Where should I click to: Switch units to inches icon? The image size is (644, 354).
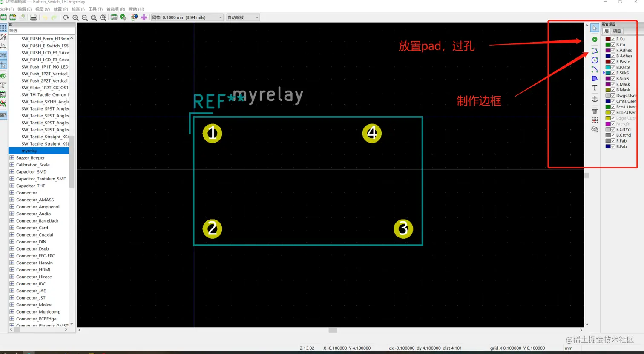pos(3,46)
